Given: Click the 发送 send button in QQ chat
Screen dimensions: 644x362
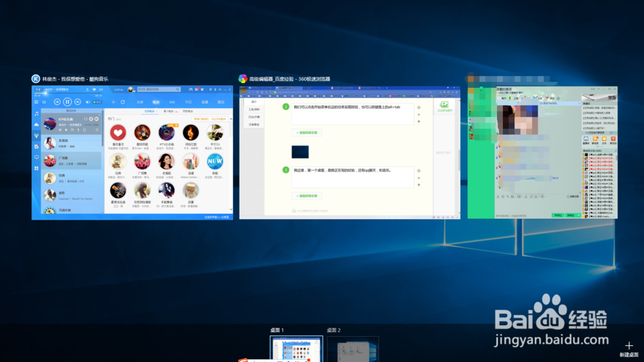Looking at the screenshot, I should [x=571, y=215].
